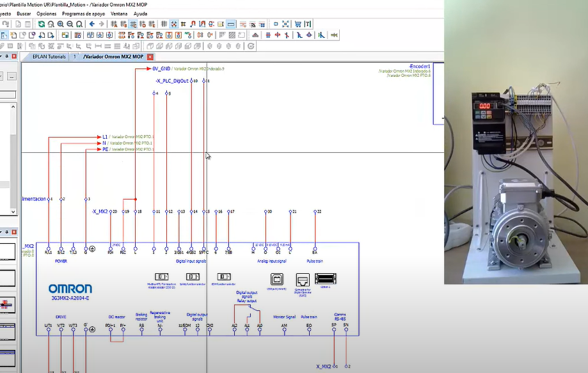
Task: Toggle the highlighted grid C size button
Action: (x=133, y=24)
